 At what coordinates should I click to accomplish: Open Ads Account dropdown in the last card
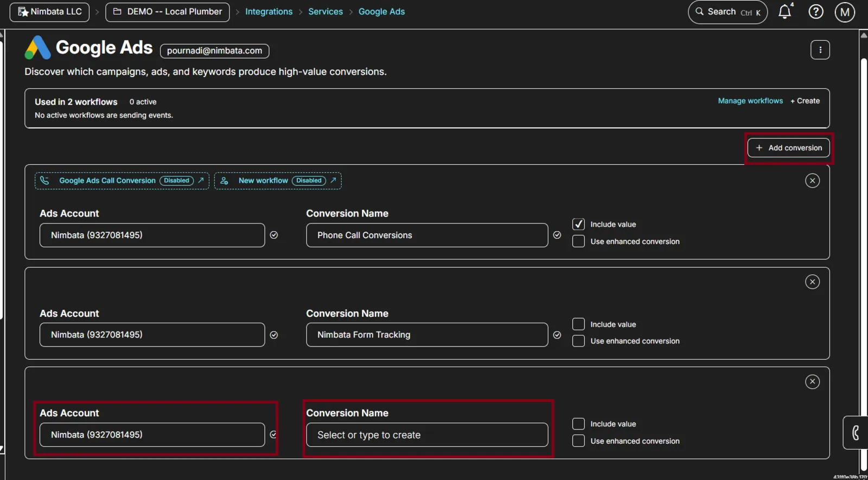click(152, 435)
